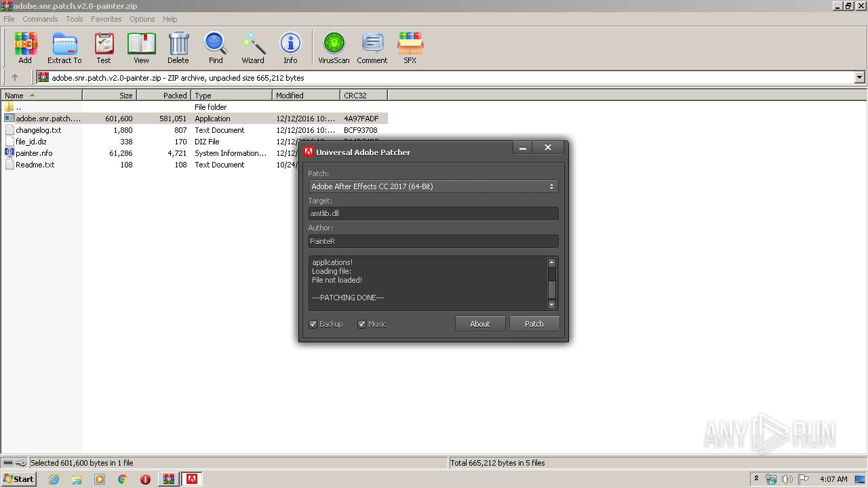Click the Extract To toolbar icon
This screenshot has height=488, width=868.
tap(64, 47)
